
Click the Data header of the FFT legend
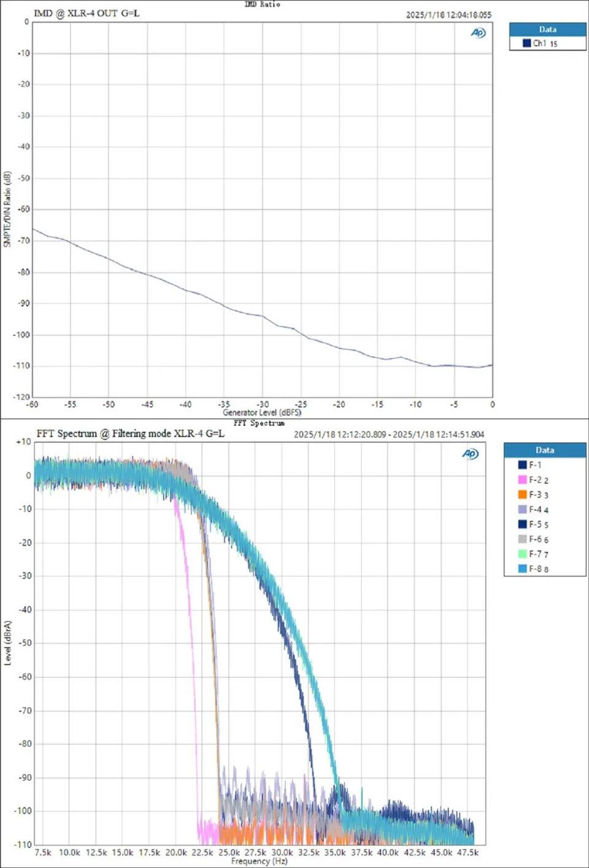(545, 450)
